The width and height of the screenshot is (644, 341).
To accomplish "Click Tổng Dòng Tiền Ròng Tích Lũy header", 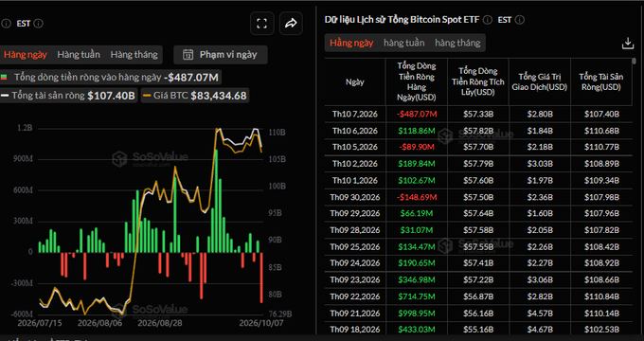I will (x=478, y=81).
